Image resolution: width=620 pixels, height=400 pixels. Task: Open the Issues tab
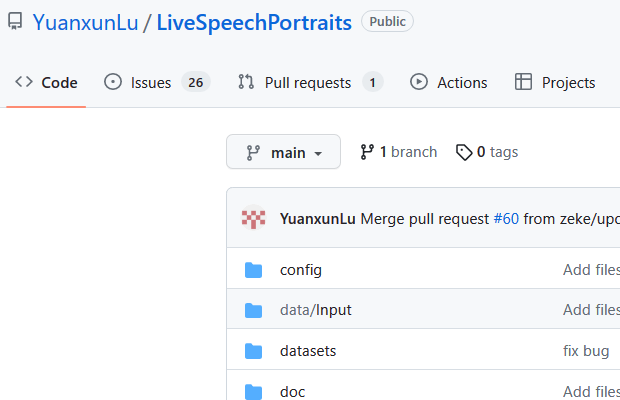(x=157, y=83)
